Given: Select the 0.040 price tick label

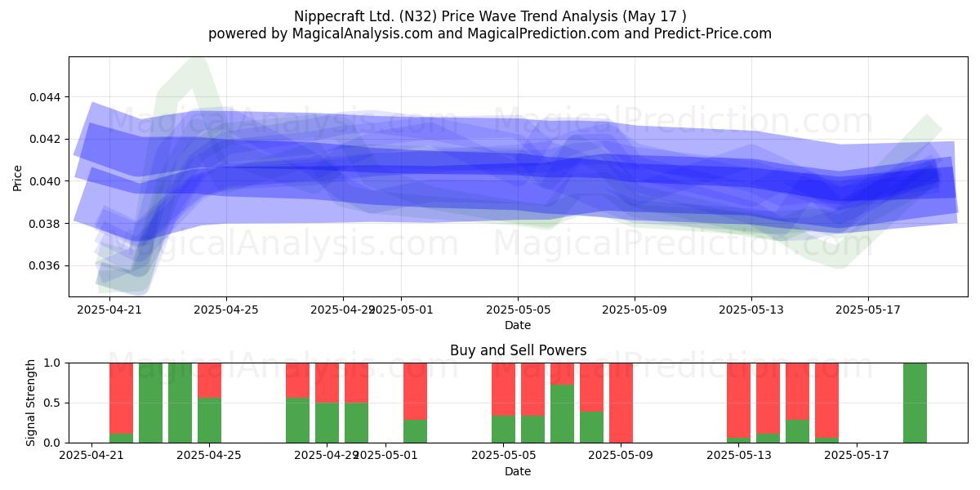Looking at the screenshot, I should click(x=45, y=181).
